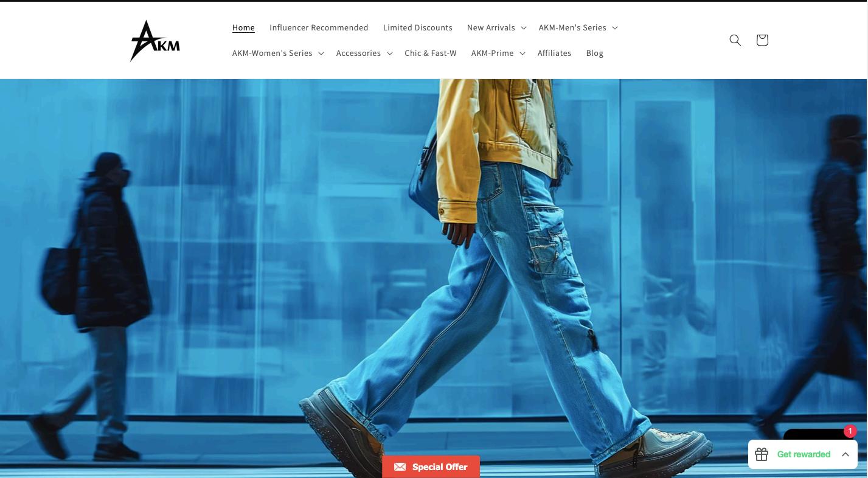This screenshot has width=868, height=478.
Task: Open the AKM-Women's Series menu label
Action: click(x=273, y=54)
